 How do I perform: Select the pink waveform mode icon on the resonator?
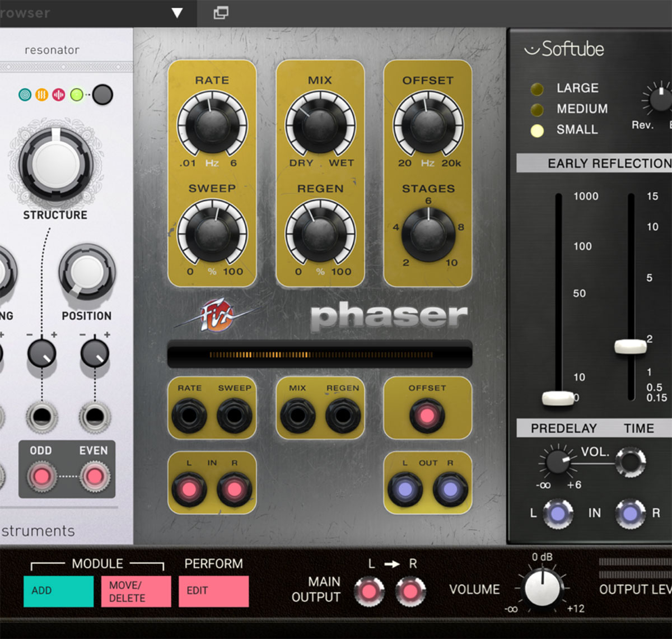[x=58, y=94]
